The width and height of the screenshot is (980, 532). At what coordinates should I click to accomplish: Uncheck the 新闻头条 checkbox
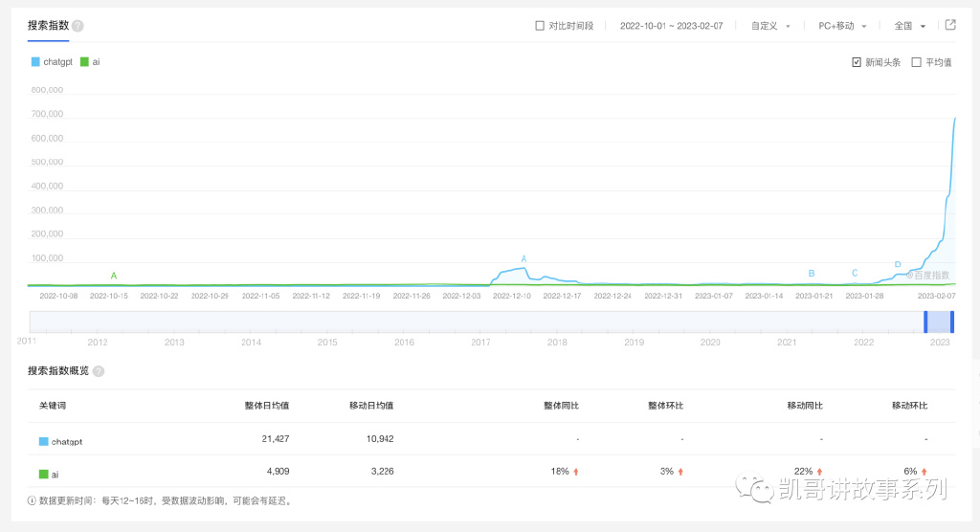(857, 62)
